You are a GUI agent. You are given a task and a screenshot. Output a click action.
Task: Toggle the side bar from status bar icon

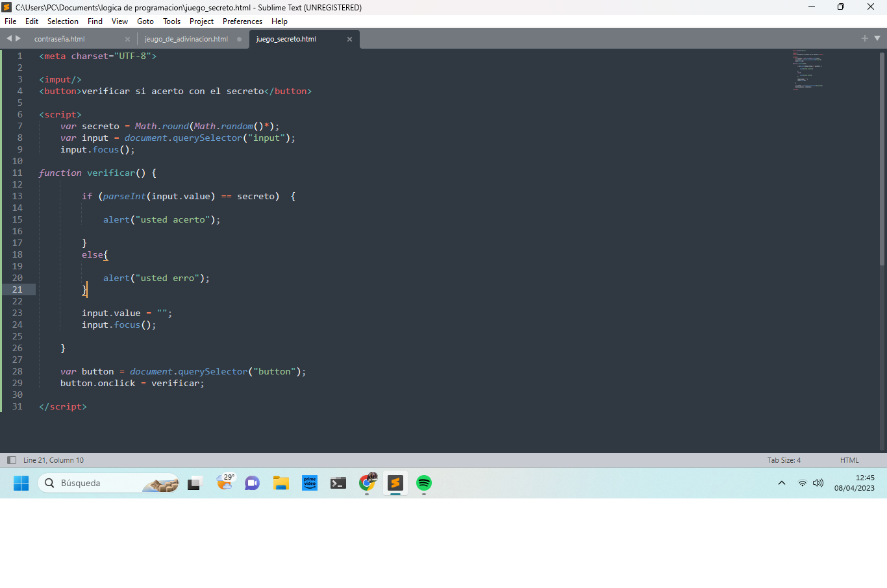[12, 460]
